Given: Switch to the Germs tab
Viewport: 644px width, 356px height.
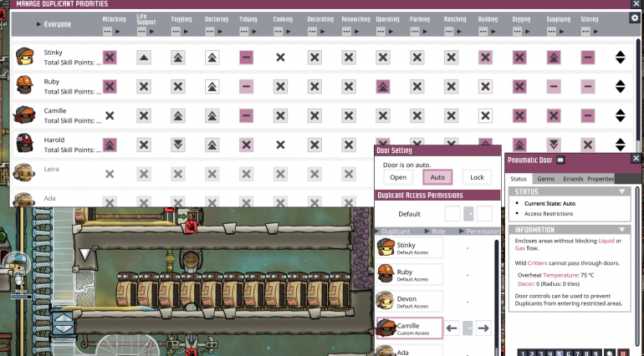Looking at the screenshot, I should point(546,179).
